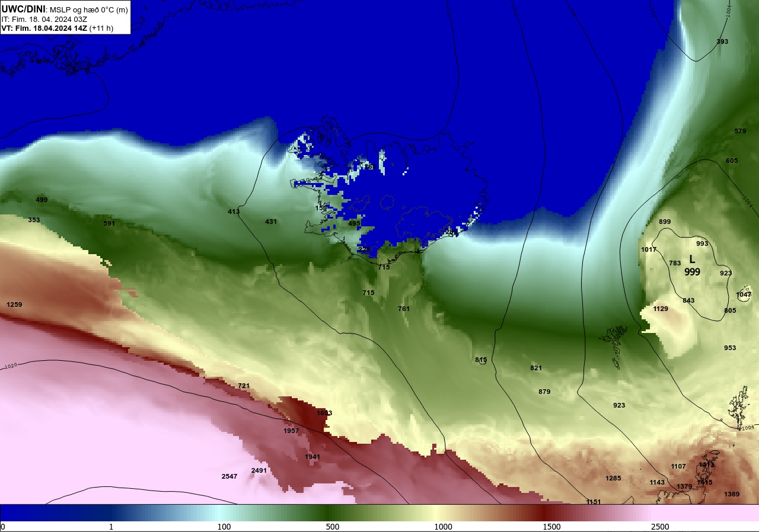Screen dimensions: 759x532
Task: Click the UWC/DINI map title
Action: [x=64, y=9]
